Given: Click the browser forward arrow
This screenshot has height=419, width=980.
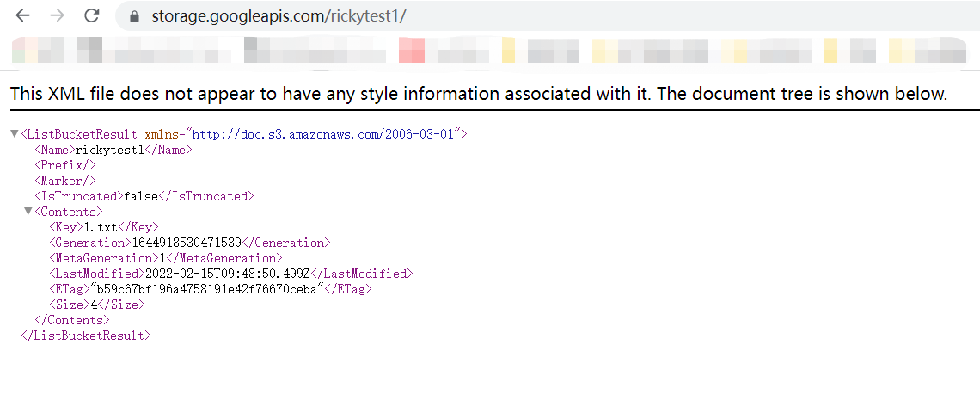Looking at the screenshot, I should pyautogui.click(x=57, y=15).
